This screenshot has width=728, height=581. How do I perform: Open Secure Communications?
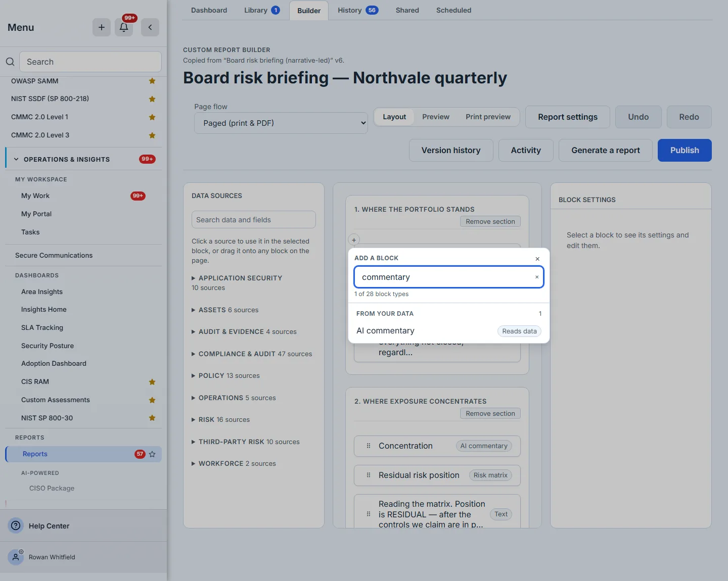[x=54, y=255]
